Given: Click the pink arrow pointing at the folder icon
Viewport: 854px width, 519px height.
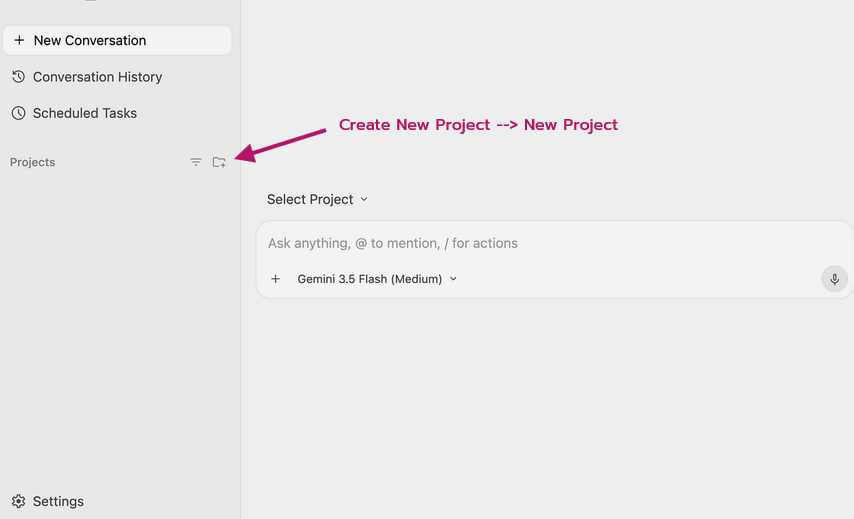Looking at the screenshot, I should click(280, 145).
